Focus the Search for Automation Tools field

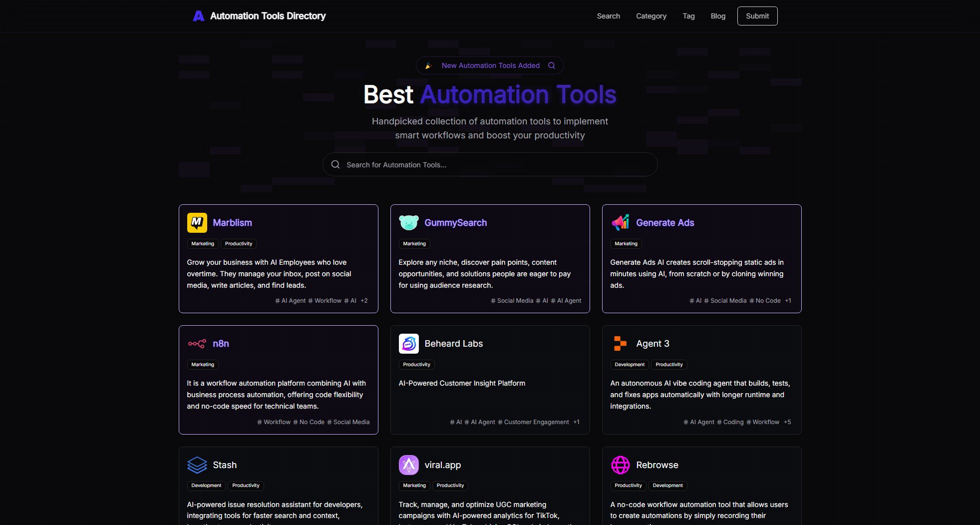490,164
